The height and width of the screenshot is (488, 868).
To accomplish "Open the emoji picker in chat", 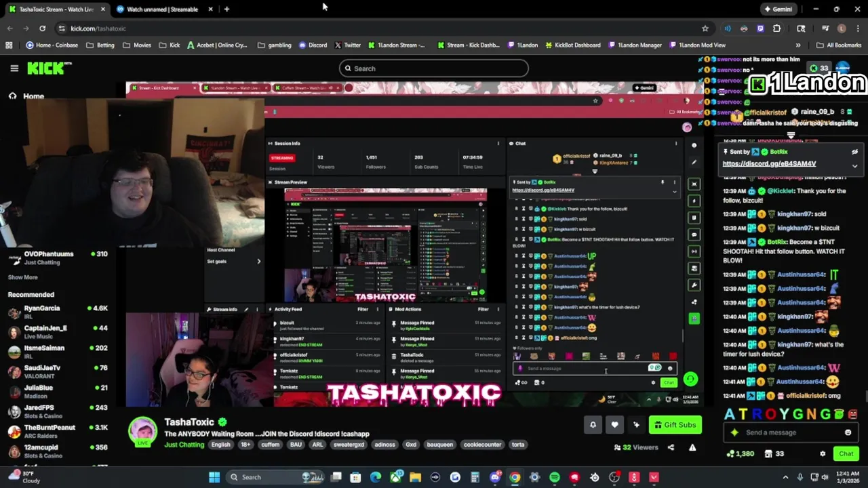I will click(848, 432).
